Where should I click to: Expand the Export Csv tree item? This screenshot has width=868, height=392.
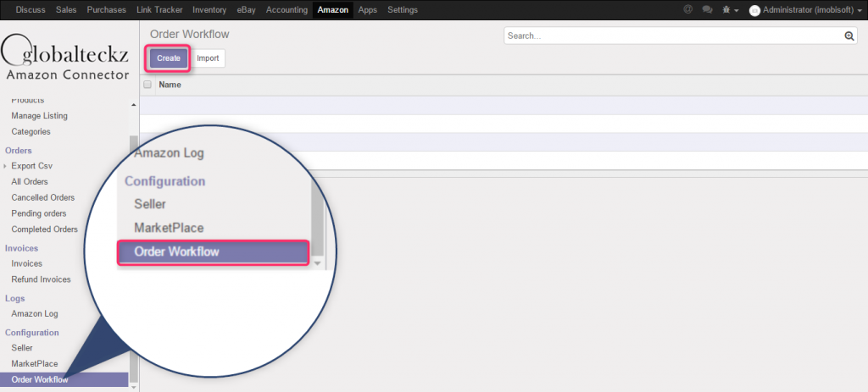[x=6, y=166]
